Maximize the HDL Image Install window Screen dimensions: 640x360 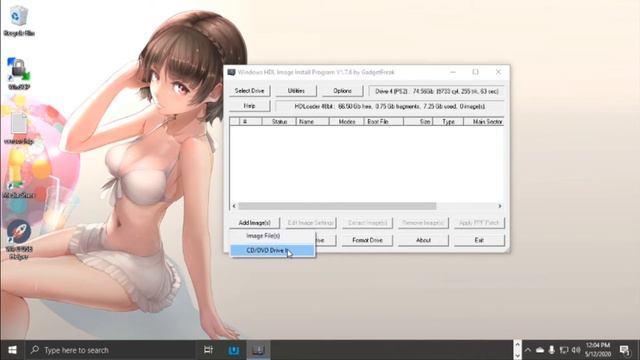(476, 72)
